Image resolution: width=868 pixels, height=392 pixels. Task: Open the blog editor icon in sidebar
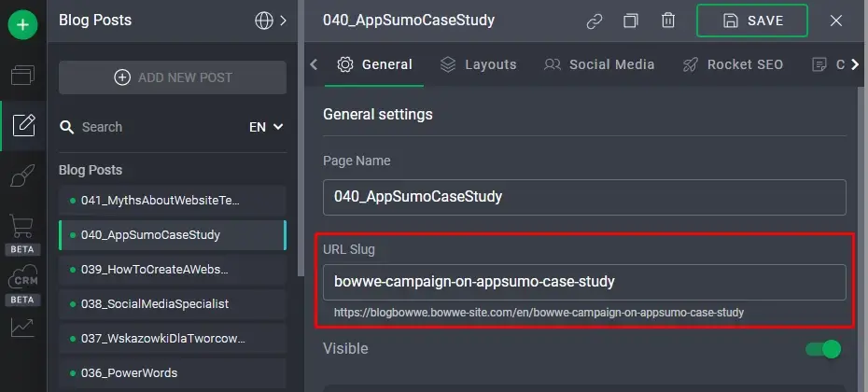[24, 125]
